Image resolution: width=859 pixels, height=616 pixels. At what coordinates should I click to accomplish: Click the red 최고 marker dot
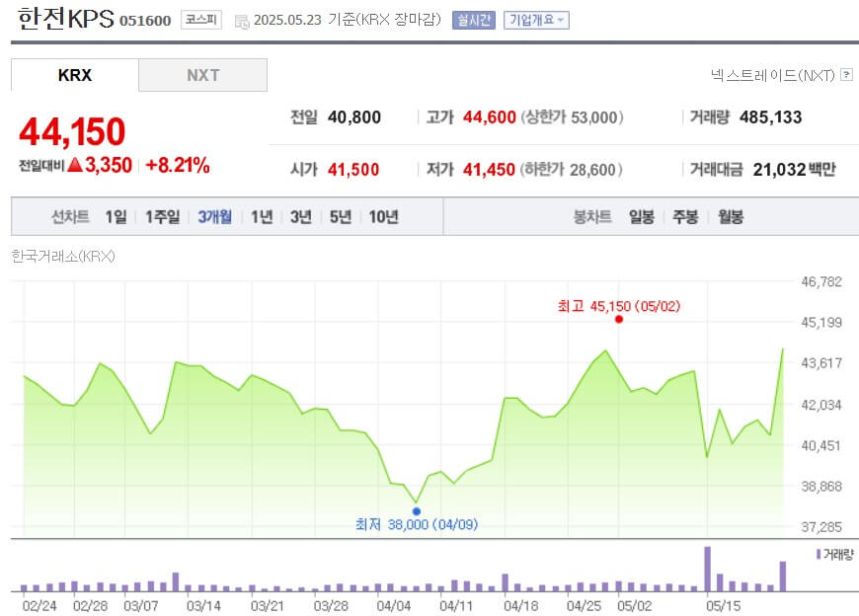618,320
